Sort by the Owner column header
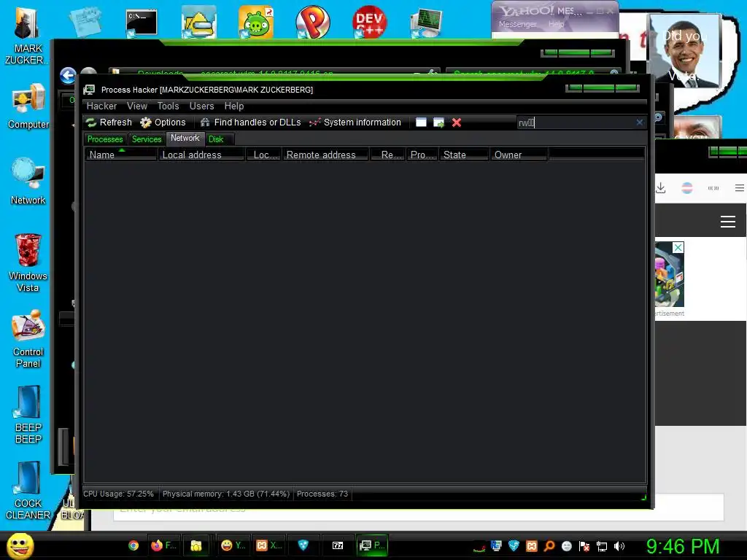 tap(519, 155)
